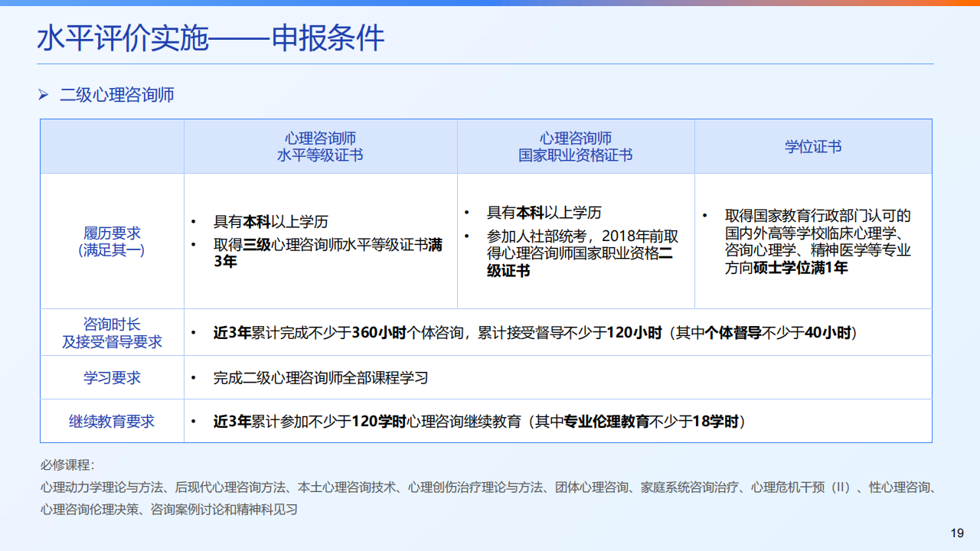
Task: Click 完成二级心理咨询师全部课程学习 text
Action: click(x=320, y=377)
